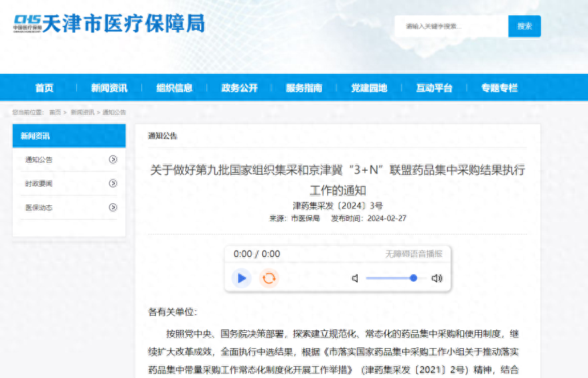Click the salutation 各有关单位
The image size is (588, 378).
point(173,312)
